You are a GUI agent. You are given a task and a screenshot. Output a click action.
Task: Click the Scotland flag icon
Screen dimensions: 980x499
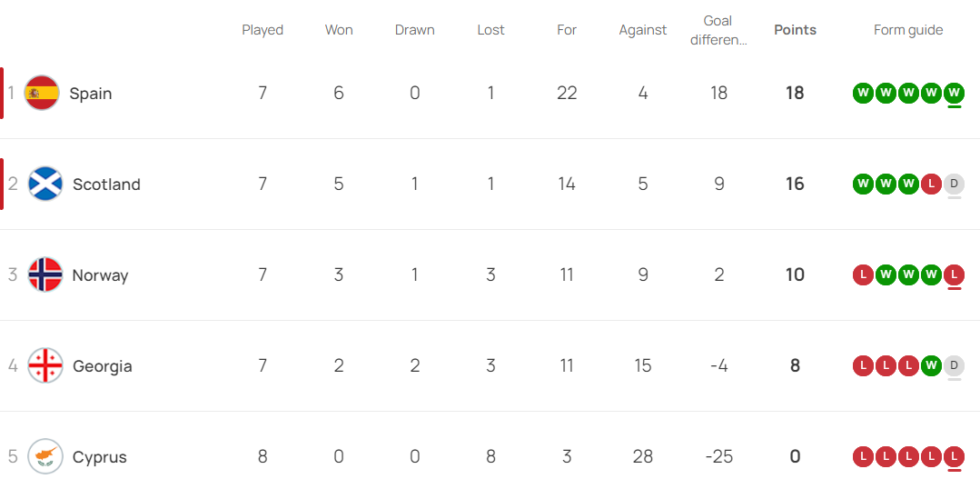click(x=45, y=184)
